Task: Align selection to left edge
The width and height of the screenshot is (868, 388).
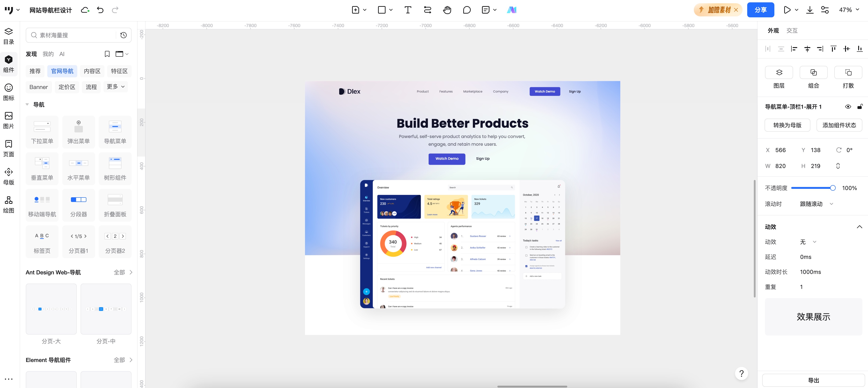Action: click(794, 49)
